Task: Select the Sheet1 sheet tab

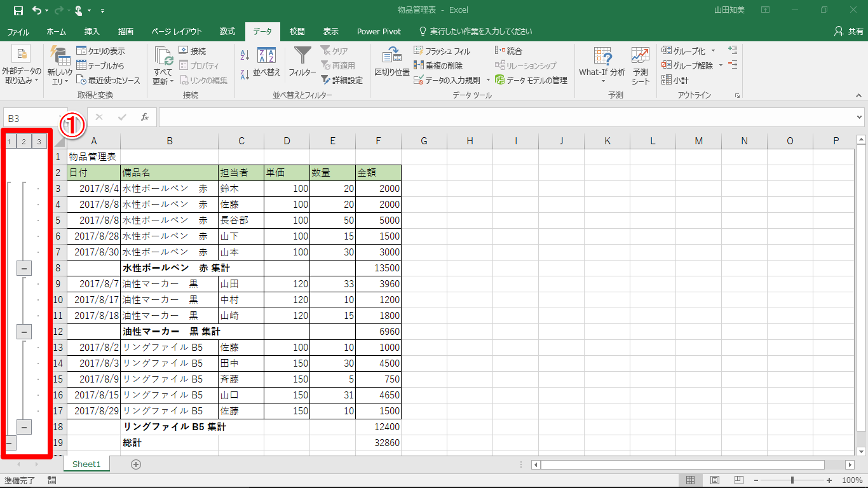Action: coord(86,464)
